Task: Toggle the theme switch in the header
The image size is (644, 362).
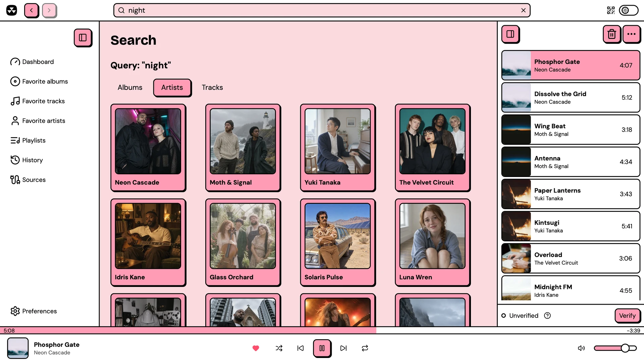Action: coord(629,10)
